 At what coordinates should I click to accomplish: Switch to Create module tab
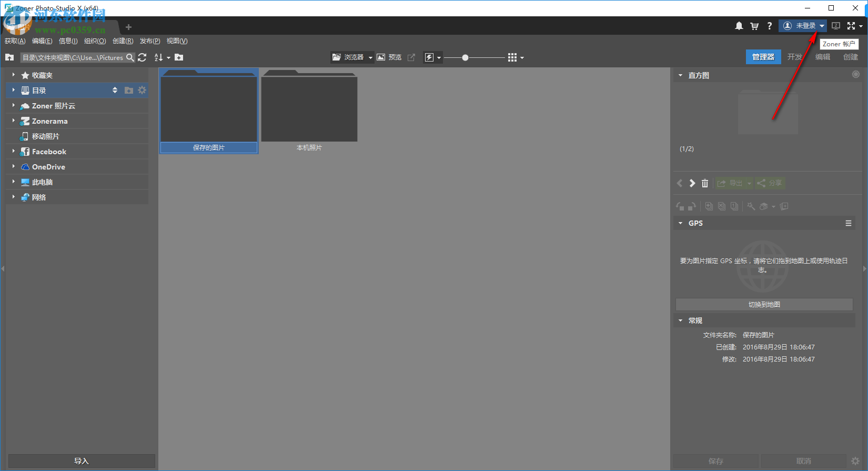(851, 57)
